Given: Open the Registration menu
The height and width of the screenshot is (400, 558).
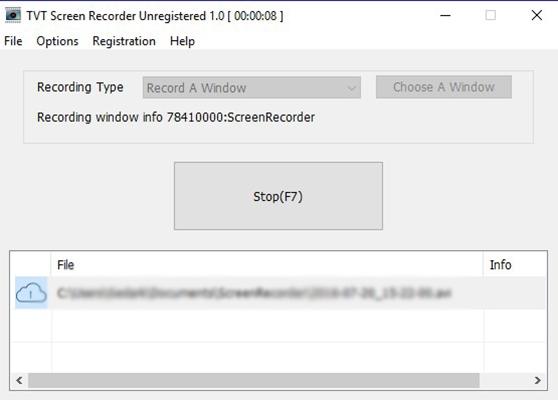Looking at the screenshot, I should (x=124, y=41).
